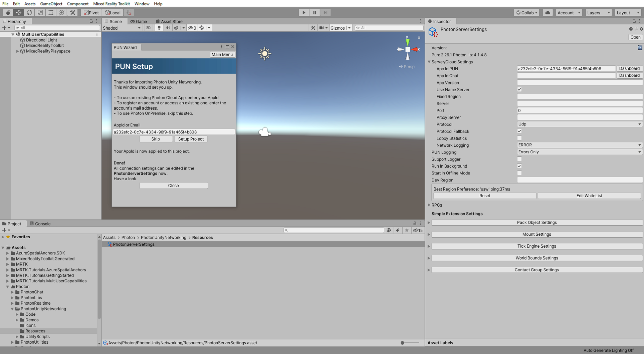The image size is (644, 354).
Task: Toggle Protocol Fallback checkbox
Action: click(519, 131)
